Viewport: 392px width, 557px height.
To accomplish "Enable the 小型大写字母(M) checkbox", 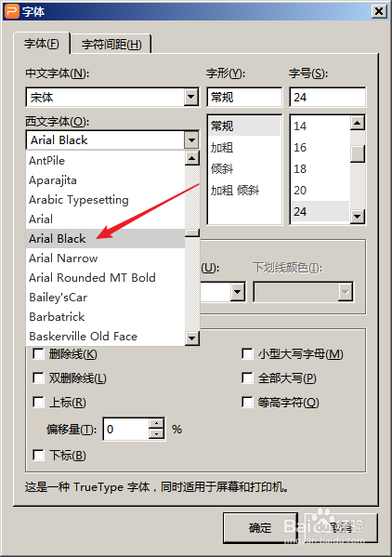I will click(x=247, y=353).
